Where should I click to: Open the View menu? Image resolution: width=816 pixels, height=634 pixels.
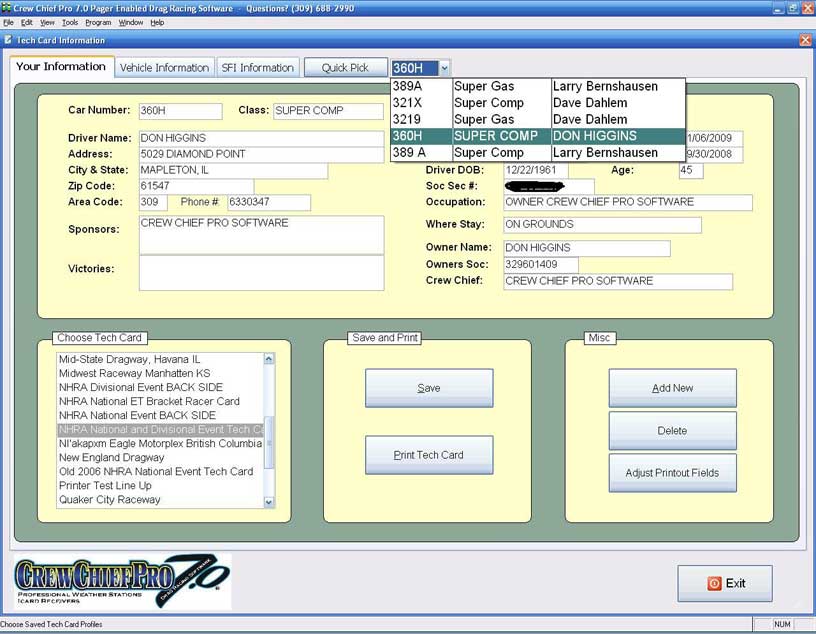point(47,22)
